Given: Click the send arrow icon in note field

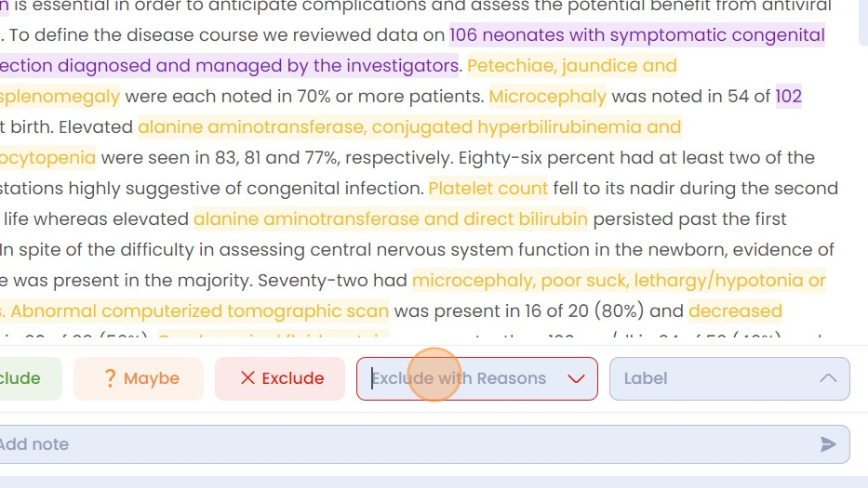Looking at the screenshot, I should pyautogui.click(x=828, y=444).
